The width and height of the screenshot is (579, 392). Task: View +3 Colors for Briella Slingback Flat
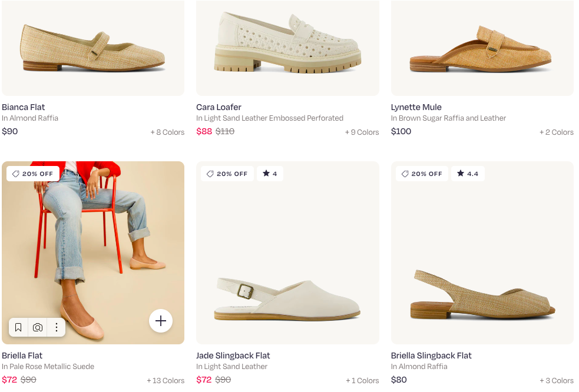[557, 381]
